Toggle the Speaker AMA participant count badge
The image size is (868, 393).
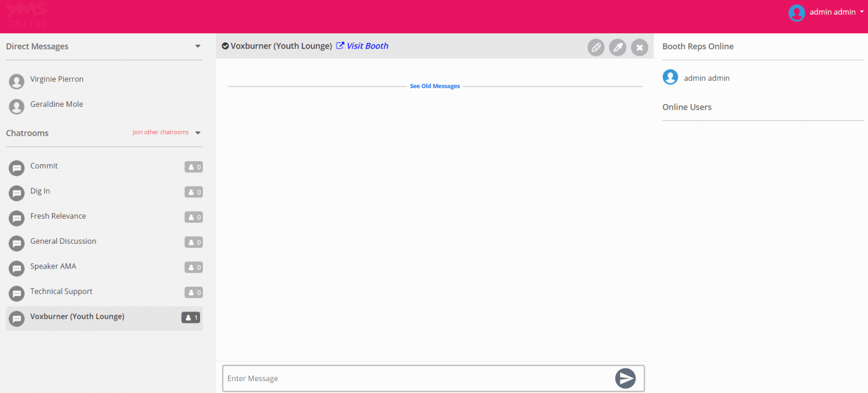point(193,267)
